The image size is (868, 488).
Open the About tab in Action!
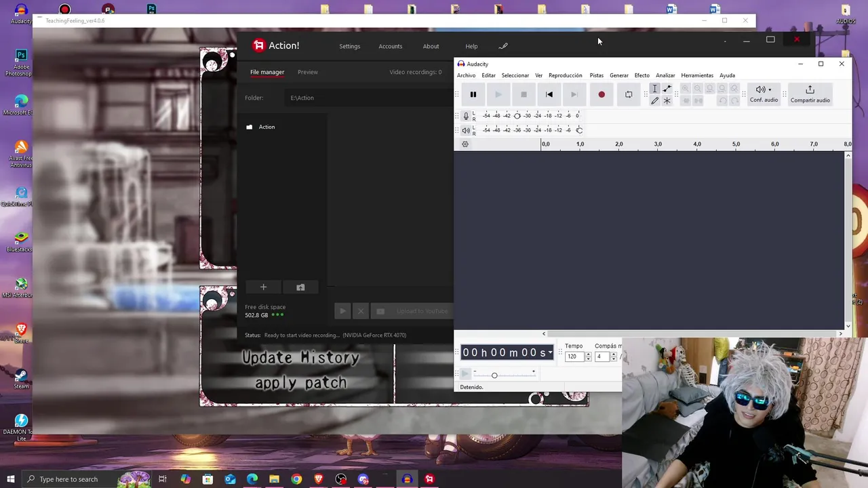pos(431,46)
